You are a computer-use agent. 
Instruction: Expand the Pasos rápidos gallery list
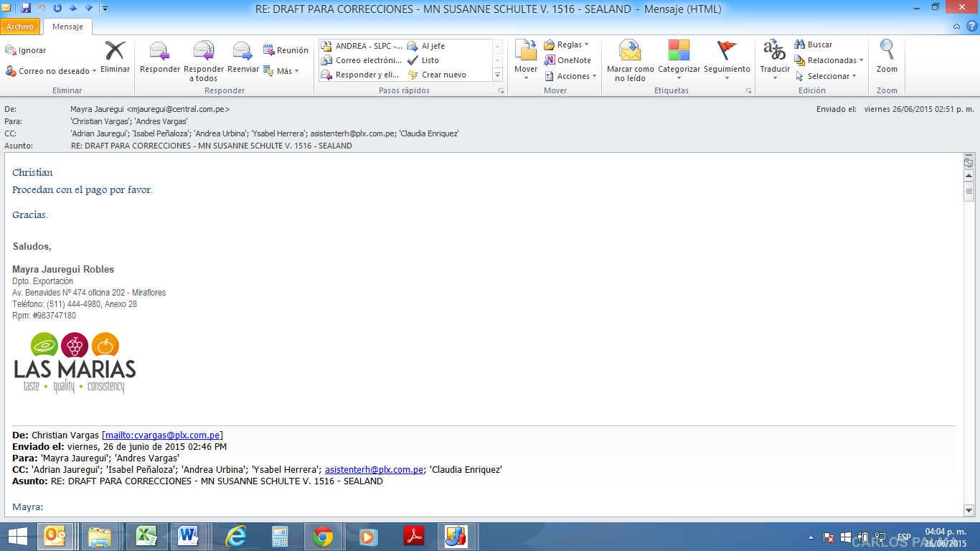[x=497, y=75]
